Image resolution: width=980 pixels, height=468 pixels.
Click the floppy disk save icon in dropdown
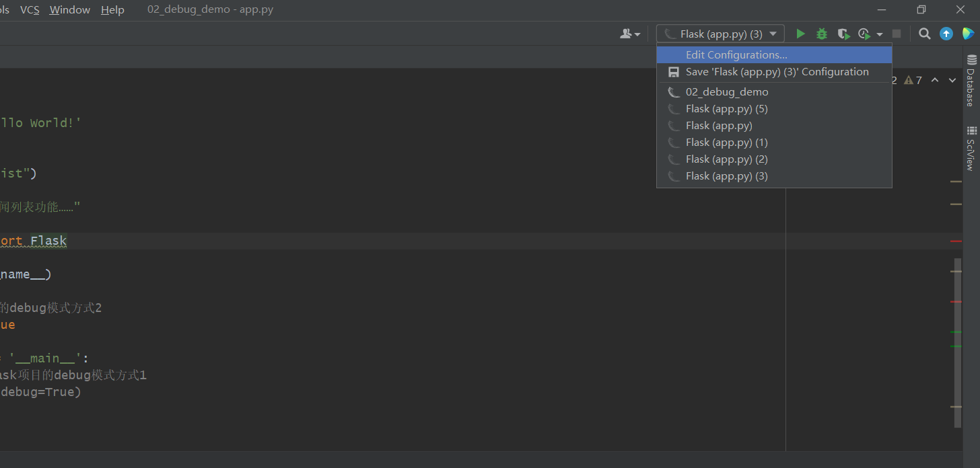coord(673,72)
